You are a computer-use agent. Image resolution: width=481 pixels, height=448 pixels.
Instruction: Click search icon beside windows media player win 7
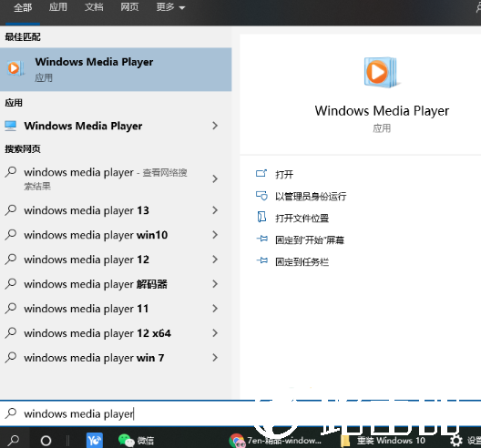pyautogui.click(x=11, y=358)
